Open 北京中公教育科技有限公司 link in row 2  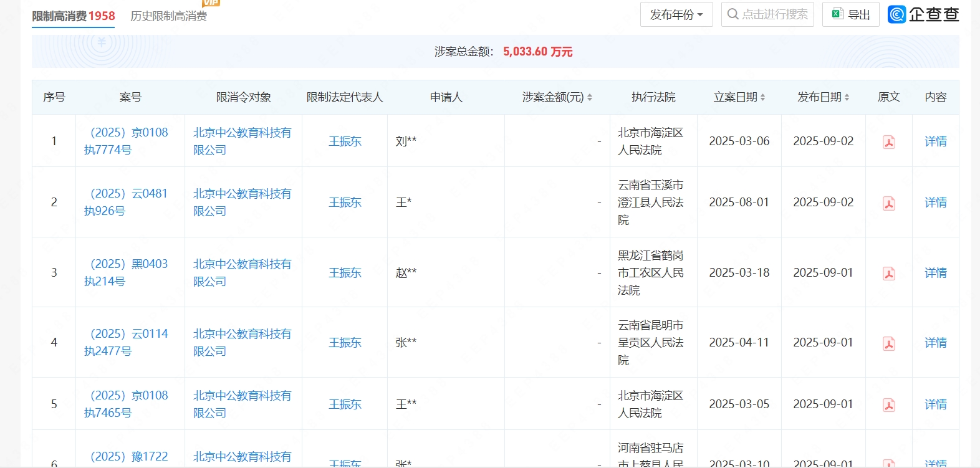coord(243,203)
